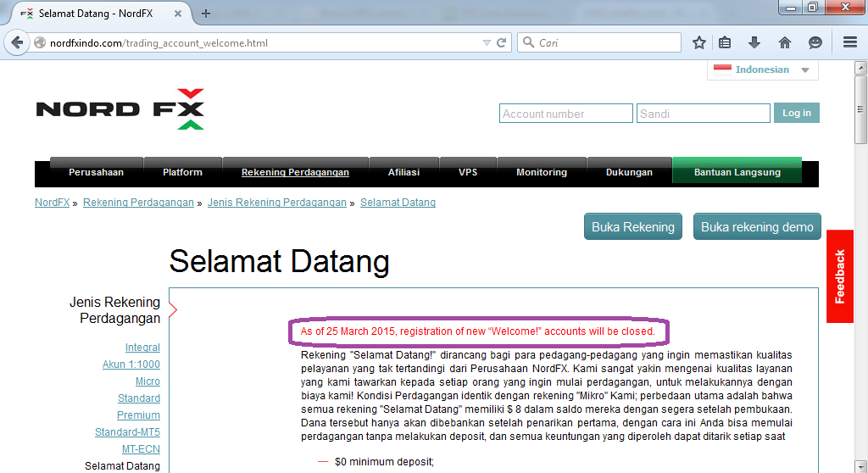
Task: Open the Micro account sidebar link
Action: point(147,381)
